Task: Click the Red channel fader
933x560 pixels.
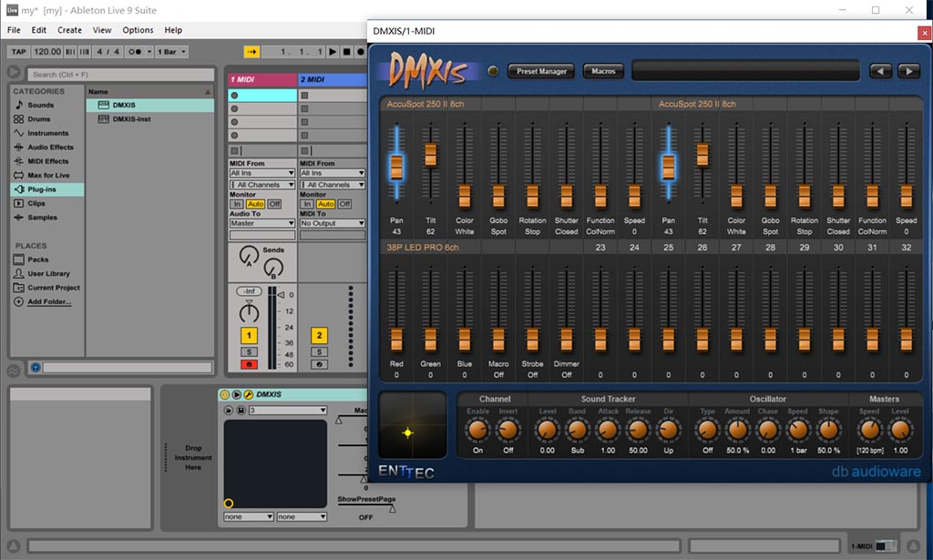Action: [396, 340]
